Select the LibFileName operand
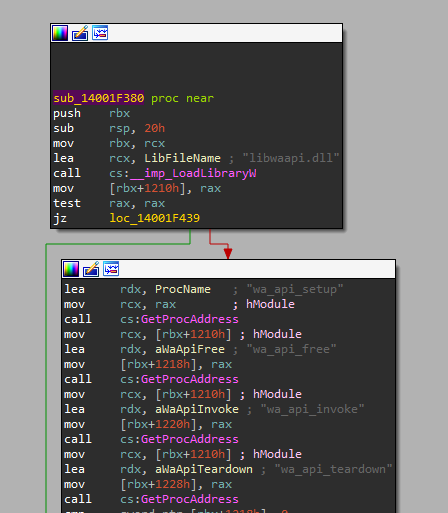The height and width of the screenshot is (513, 448). pyautogui.click(x=182, y=158)
